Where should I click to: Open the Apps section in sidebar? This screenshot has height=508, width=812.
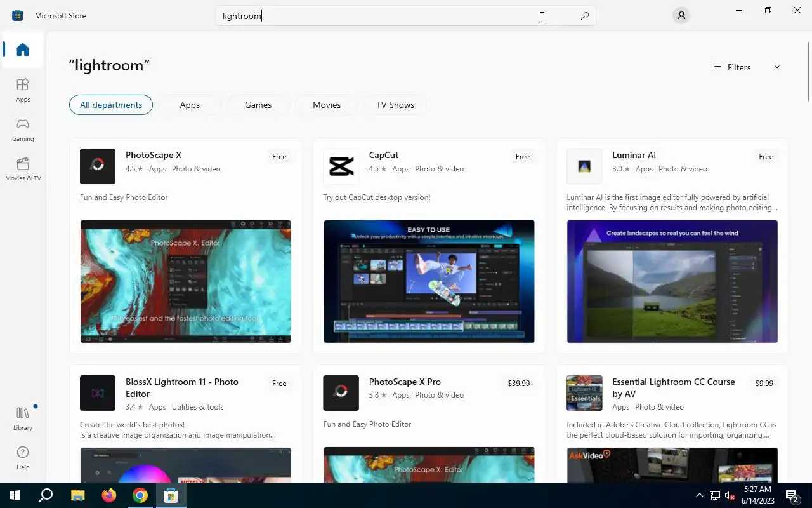tap(23, 90)
